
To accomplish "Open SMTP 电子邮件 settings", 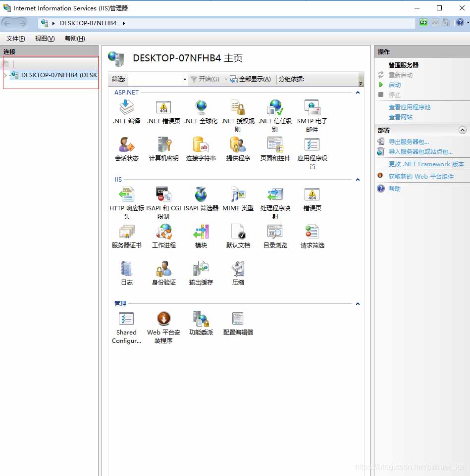I will [x=313, y=116].
